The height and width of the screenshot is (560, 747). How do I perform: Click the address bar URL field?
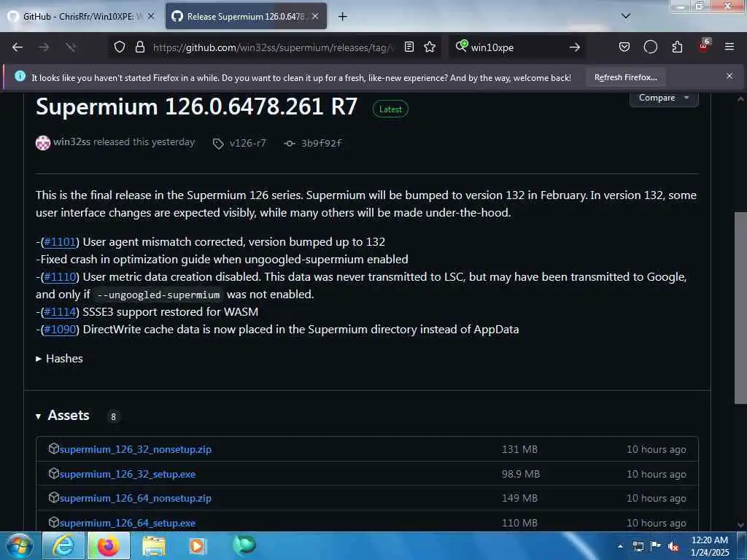(274, 47)
